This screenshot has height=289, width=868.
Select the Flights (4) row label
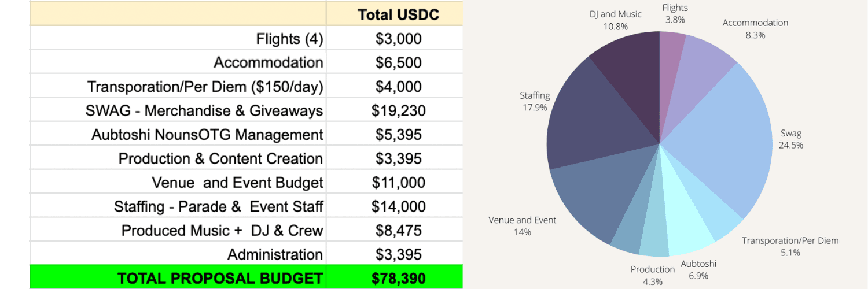click(289, 39)
